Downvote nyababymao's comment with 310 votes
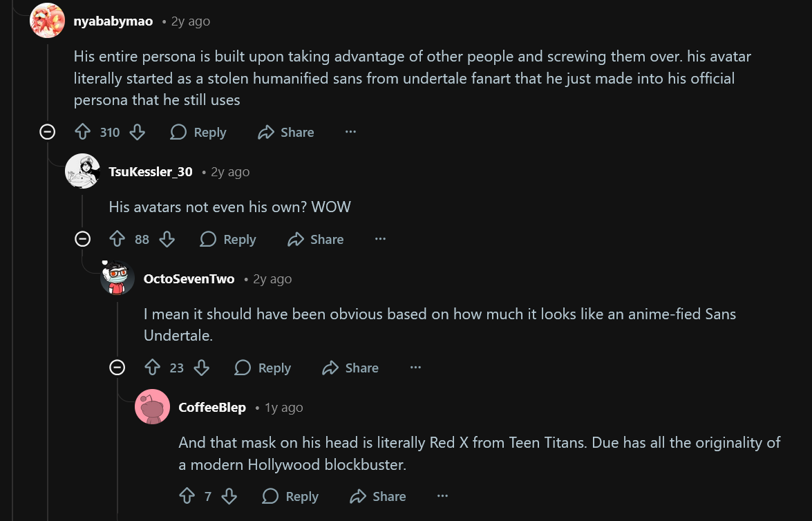Viewport: 812px width, 521px height. point(138,132)
